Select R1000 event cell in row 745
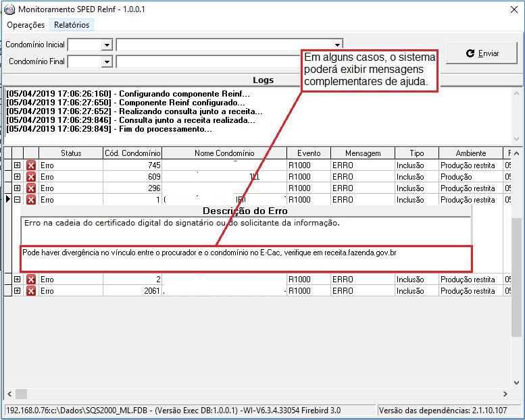 tap(309, 165)
